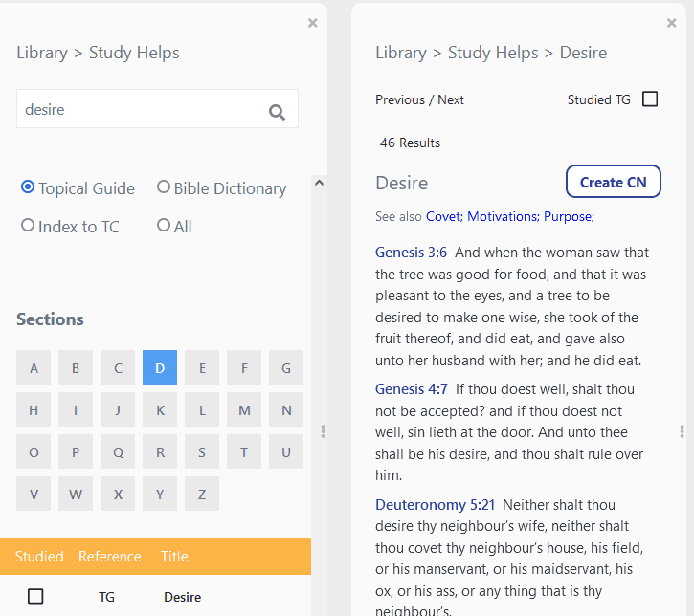Image resolution: width=694 pixels, height=616 pixels.
Task: Select the Topical Guide radio button
Action: pyautogui.click(x=28, y=187)
